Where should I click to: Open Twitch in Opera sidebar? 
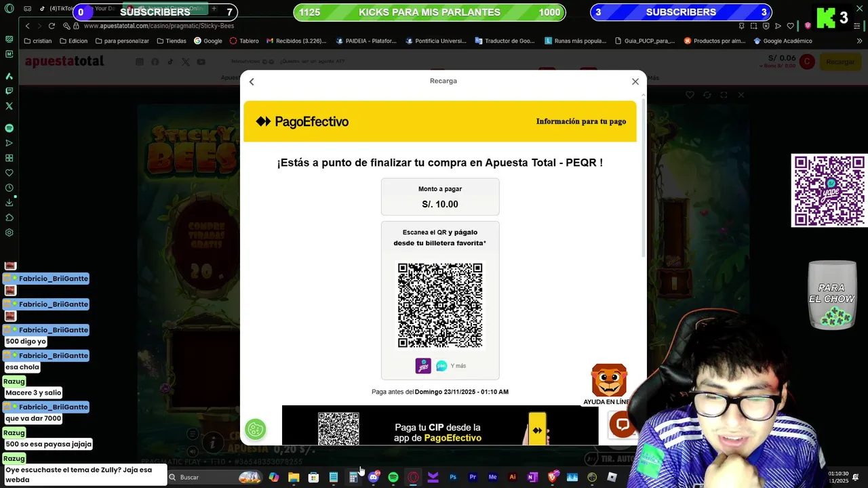9,91
